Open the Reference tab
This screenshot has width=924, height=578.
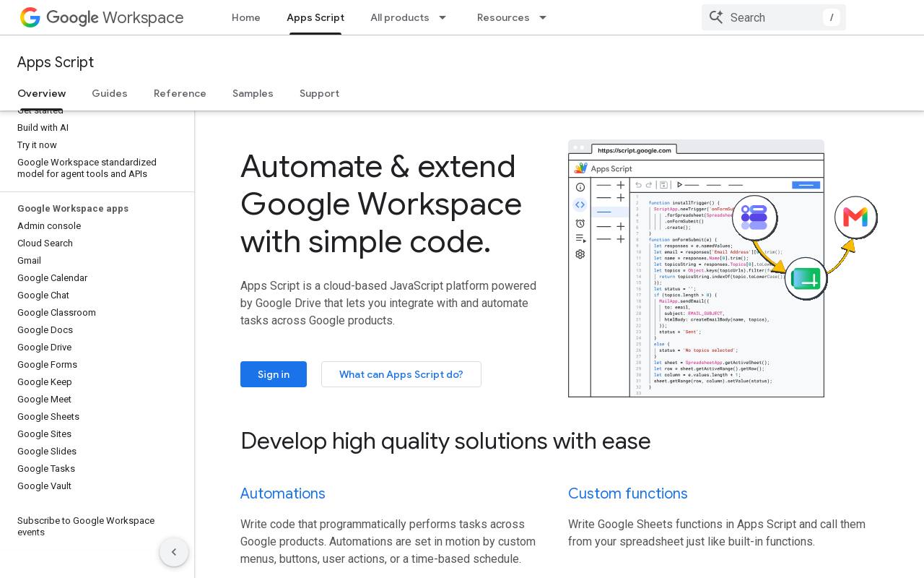coord(180,93)
